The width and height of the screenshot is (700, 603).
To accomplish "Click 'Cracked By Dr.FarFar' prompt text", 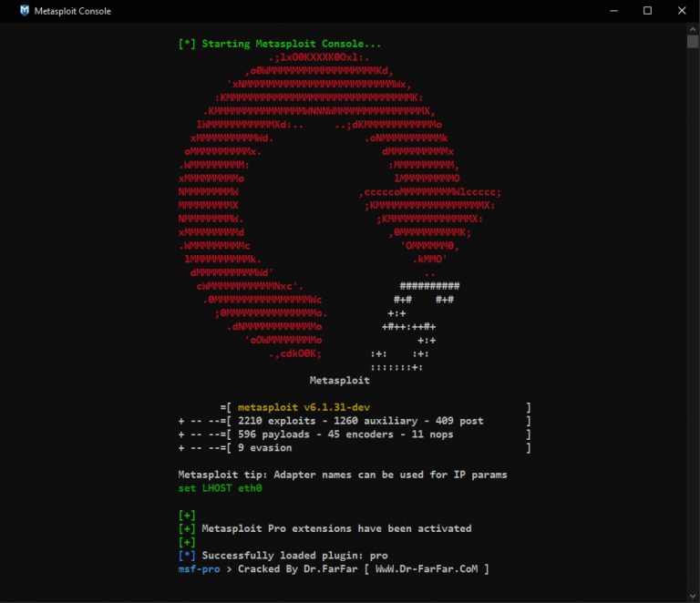I will (x=298, y=569).
